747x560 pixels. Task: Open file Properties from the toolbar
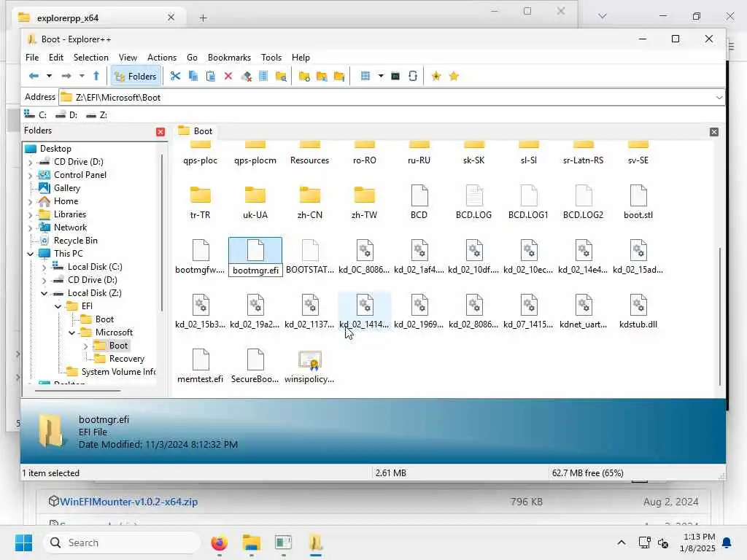click(x=263, y=76)
